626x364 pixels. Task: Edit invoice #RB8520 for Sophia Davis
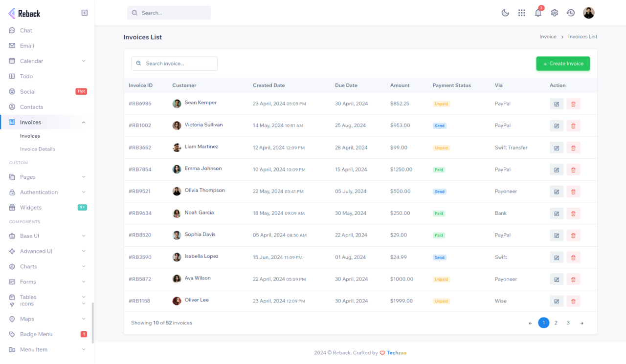point(557,235)
